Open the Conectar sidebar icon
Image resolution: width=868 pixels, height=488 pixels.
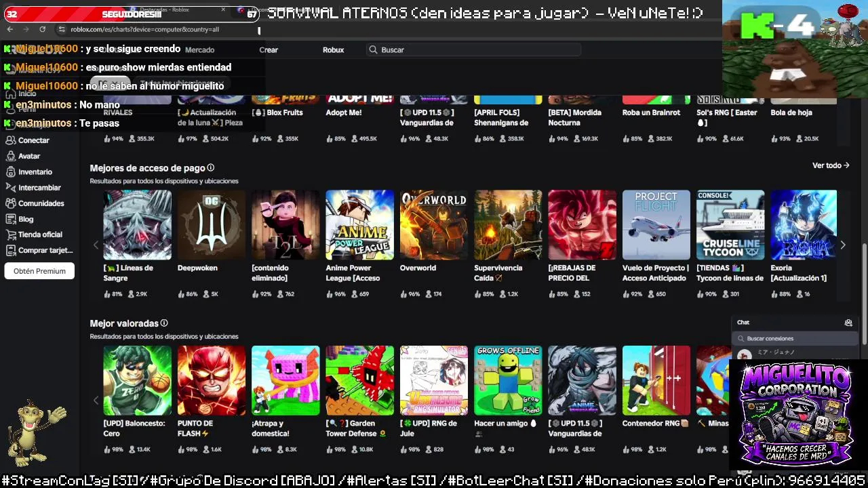pos(10,140)
